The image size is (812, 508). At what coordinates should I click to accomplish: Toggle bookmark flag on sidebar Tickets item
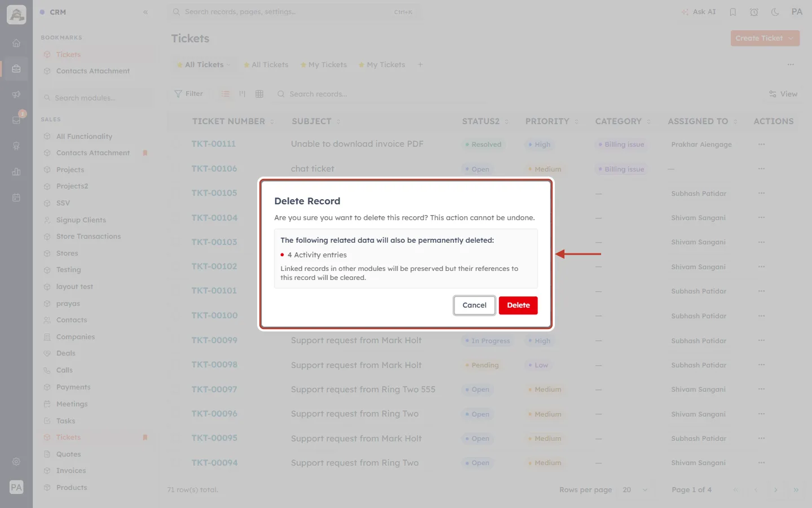(x=145, y=437)
